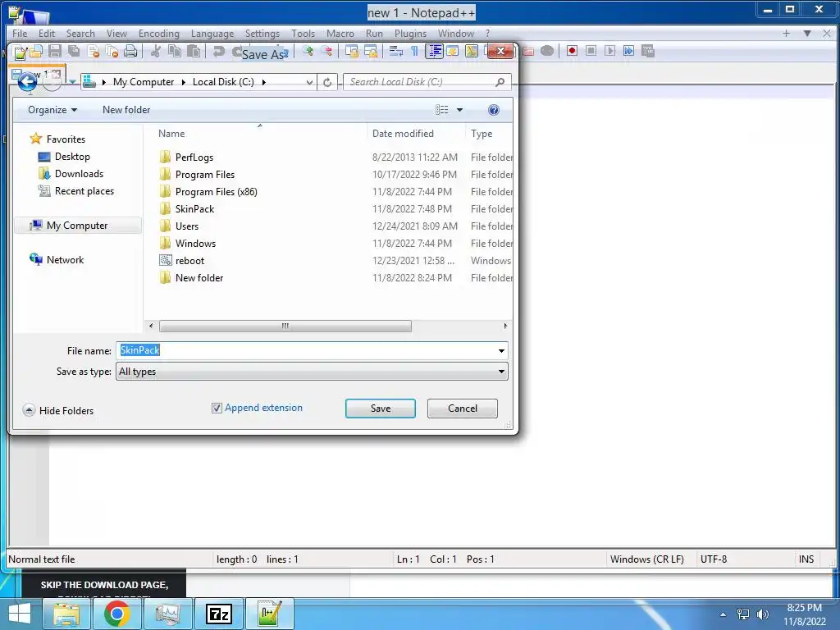Image resolution: width=840 pixels, height=630 pixels.
Task: Open the Plugins menu
Action: point(410,33)
